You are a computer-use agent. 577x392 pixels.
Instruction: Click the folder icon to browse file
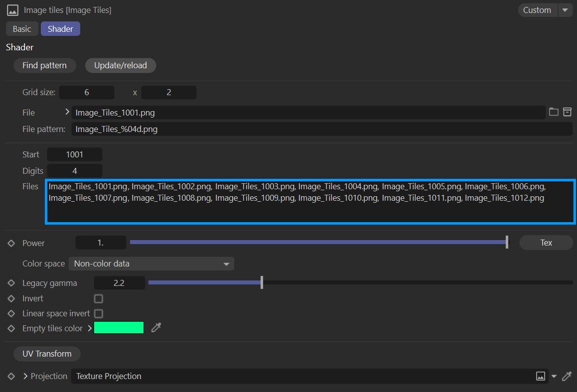[x=554, y=112]
